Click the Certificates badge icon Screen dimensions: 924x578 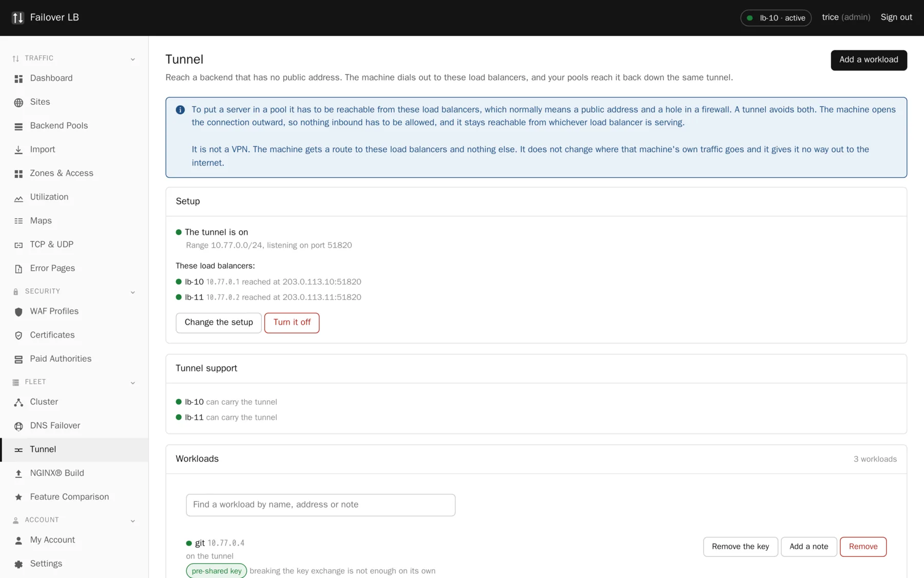(x=18, y=335)
